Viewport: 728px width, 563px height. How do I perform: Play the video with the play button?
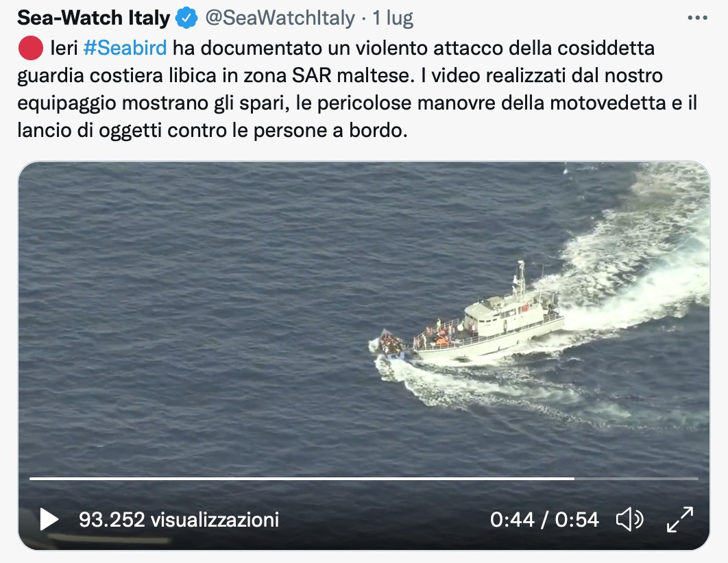coord(49,519)
